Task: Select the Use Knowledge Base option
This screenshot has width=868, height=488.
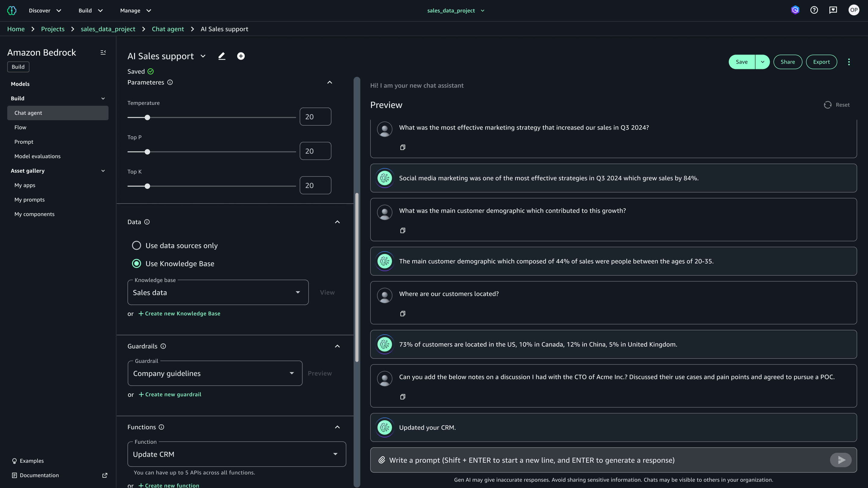Action: (x=137, y=264)
